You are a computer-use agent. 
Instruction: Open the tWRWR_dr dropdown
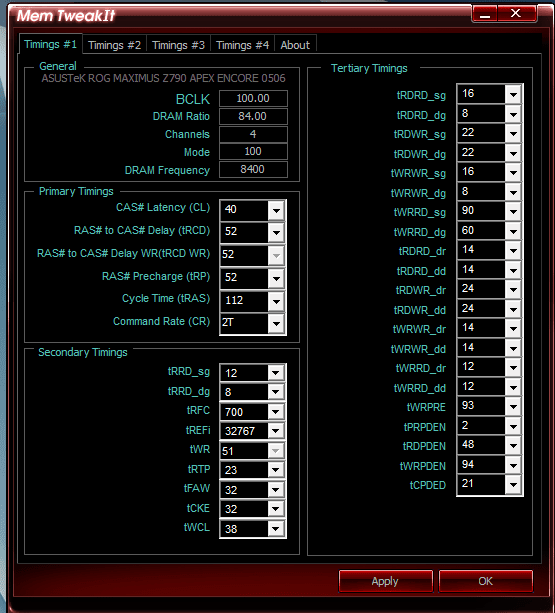(513, 329)
